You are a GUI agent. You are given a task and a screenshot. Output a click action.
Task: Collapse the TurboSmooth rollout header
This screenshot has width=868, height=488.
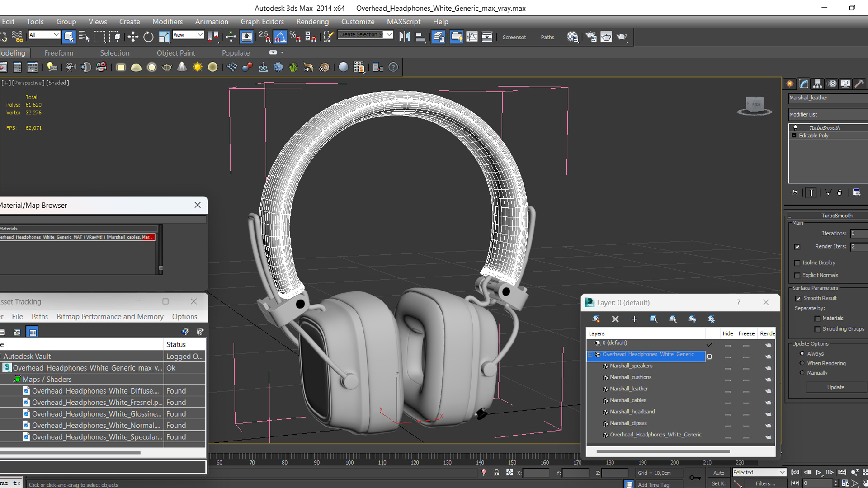(x=828, y=216)
